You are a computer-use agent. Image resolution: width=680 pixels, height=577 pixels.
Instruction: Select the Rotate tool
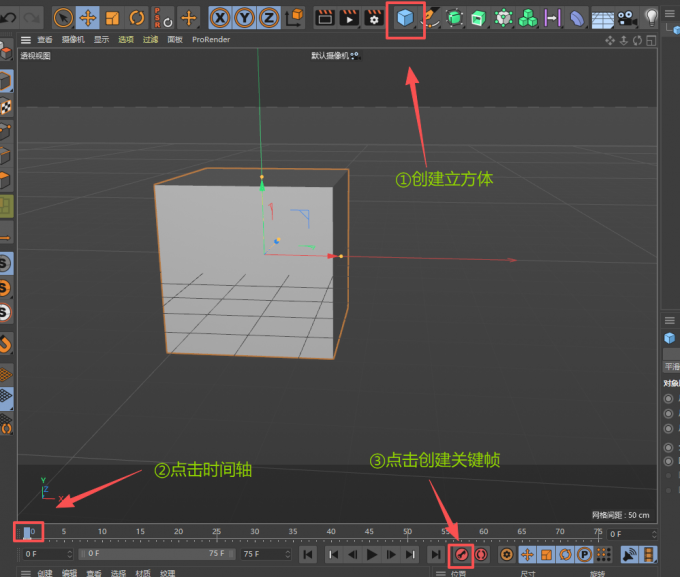tap(137, 18)
